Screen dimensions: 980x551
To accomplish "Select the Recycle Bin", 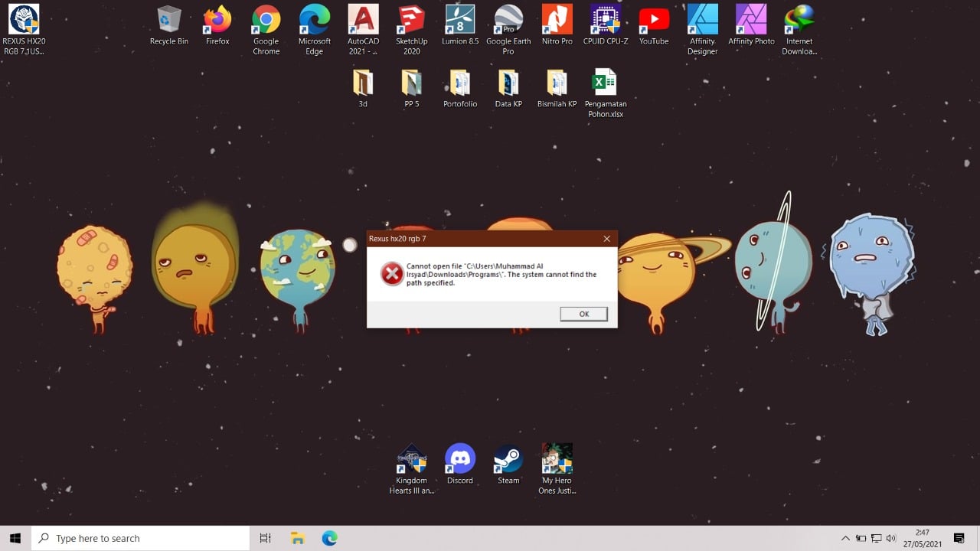I will point(169,25).
